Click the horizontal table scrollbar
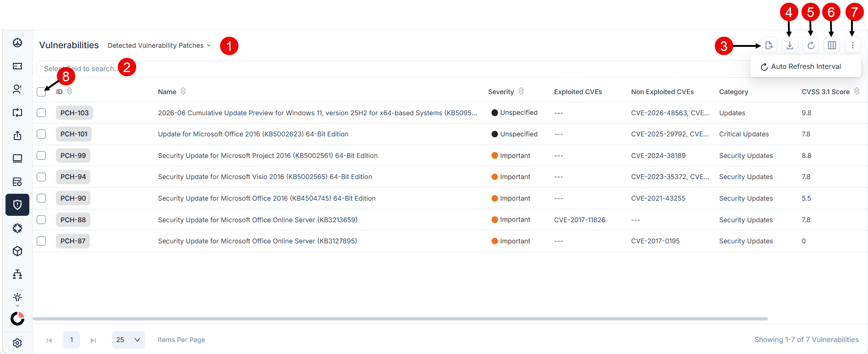 [400, 319]
